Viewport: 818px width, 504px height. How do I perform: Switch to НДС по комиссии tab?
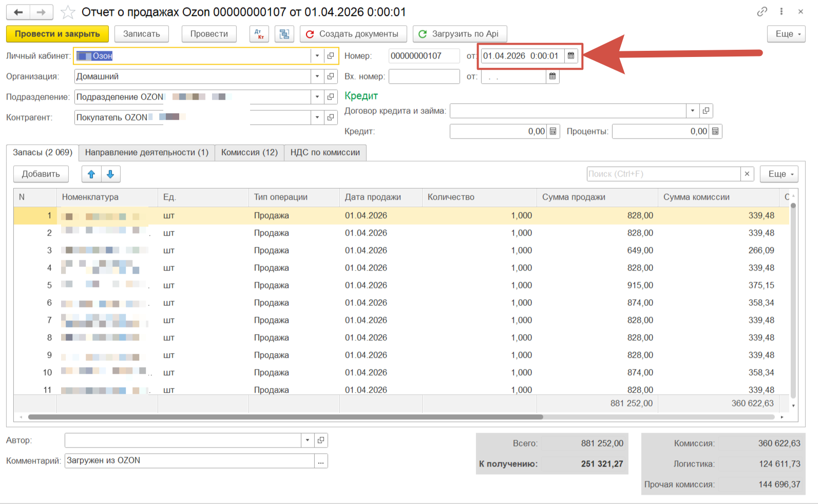click(x=325, y=152)
